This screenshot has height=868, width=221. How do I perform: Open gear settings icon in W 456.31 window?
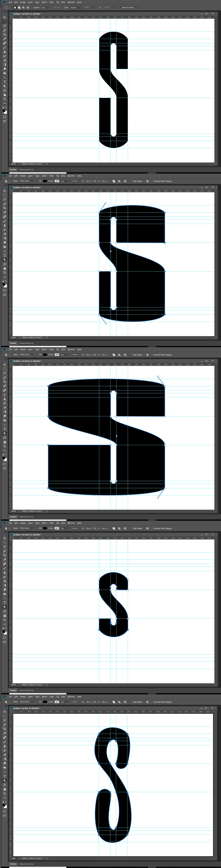(147, 181)
